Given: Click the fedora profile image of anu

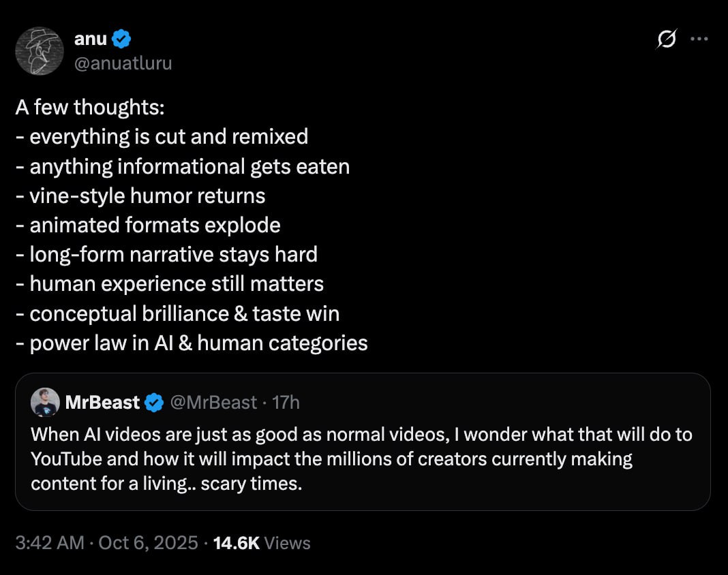Looking at the screenshot, I should [40, 51].
